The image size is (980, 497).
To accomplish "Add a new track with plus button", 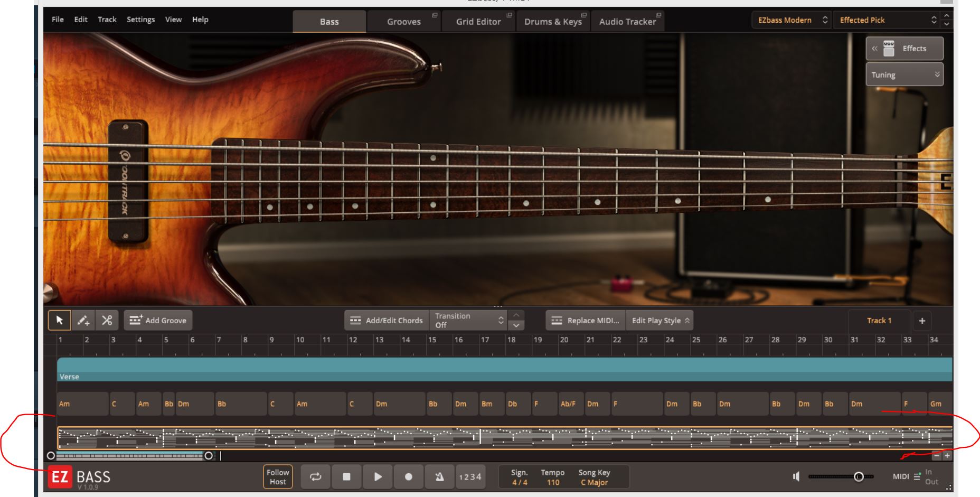I will pos(922,321).
